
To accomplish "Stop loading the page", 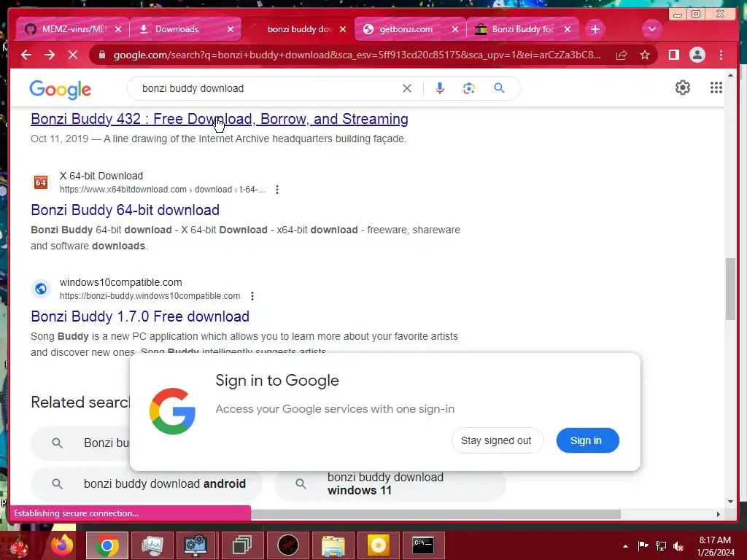I will (x=73, y=55).
